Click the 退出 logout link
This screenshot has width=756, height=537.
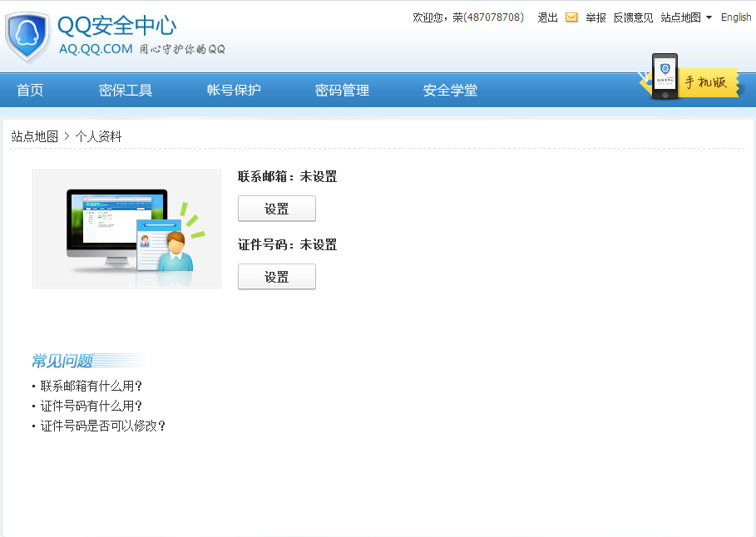click(548, 17)
